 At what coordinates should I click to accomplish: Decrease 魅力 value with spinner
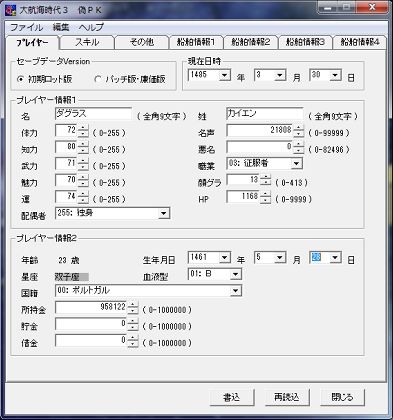(x=83, y=184)
